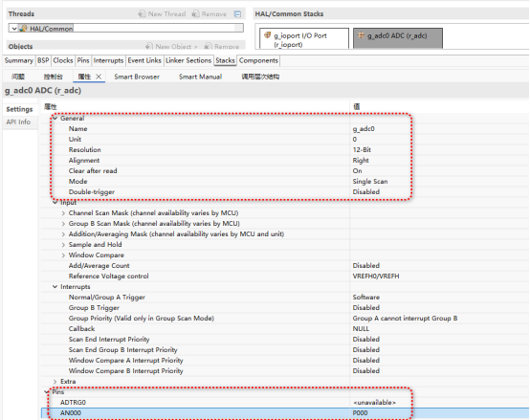The height and width of the screenshot is (420, 530).
Task: Click the Remove object icon
Action: pos(209,46)
